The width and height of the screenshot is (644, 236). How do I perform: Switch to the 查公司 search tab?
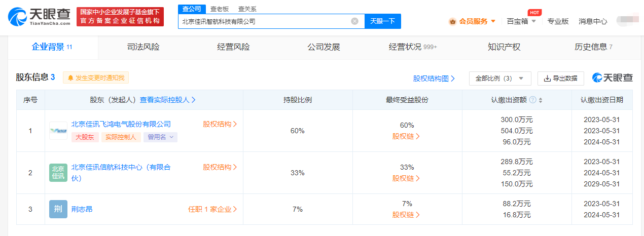coord(192,9)
